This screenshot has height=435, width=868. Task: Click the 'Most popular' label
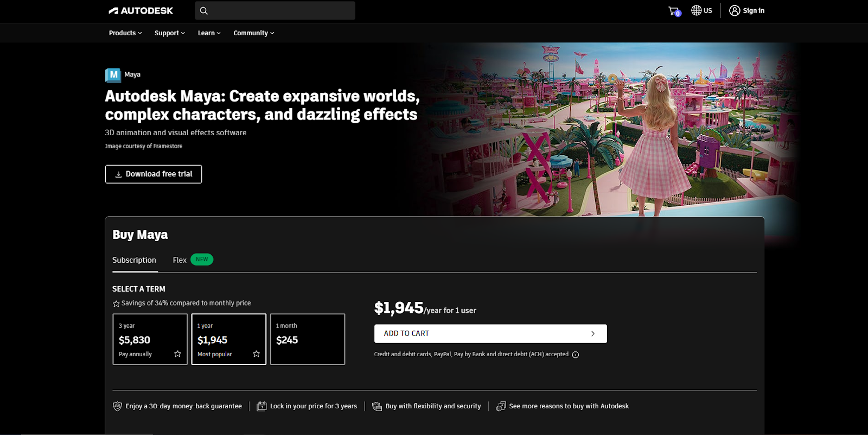pyautogui.click(x=215, y=354)
